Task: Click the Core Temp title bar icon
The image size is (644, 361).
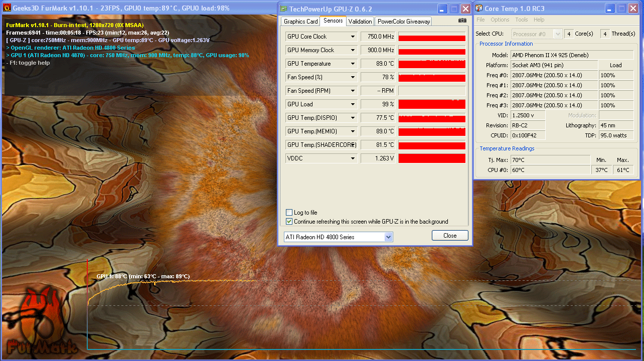Action: coord(479,9)
